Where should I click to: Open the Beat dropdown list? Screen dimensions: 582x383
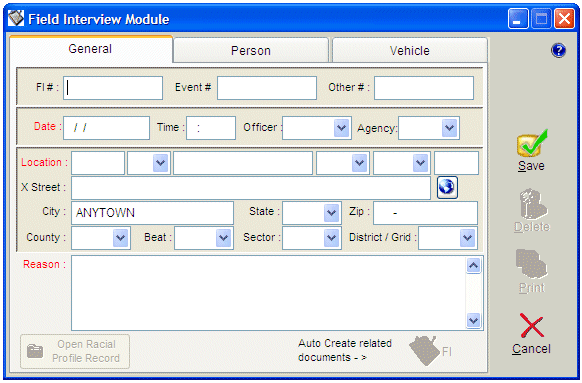coord(223,238)
